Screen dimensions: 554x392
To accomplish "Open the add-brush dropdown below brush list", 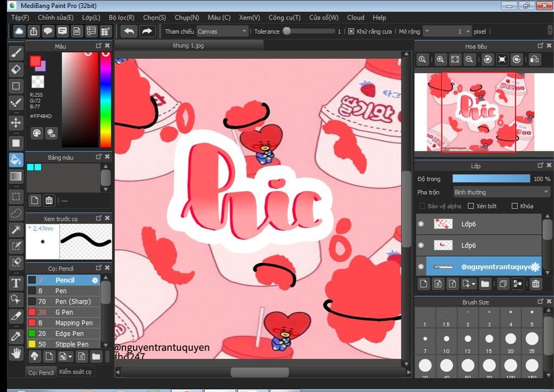I will coord(70,356).
